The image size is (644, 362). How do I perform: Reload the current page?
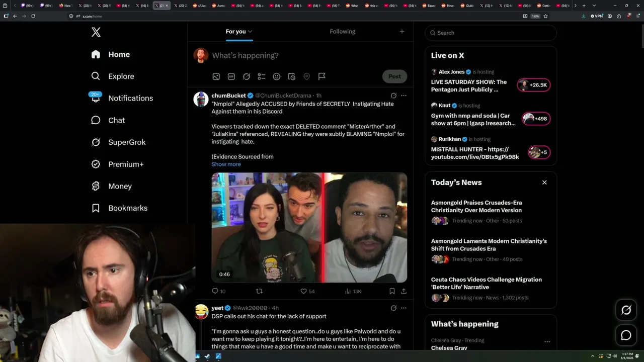[x=33, y=16]
